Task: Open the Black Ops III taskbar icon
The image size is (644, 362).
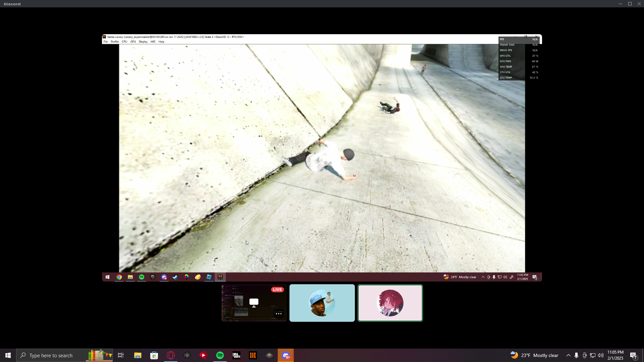Action: [253, 355]
